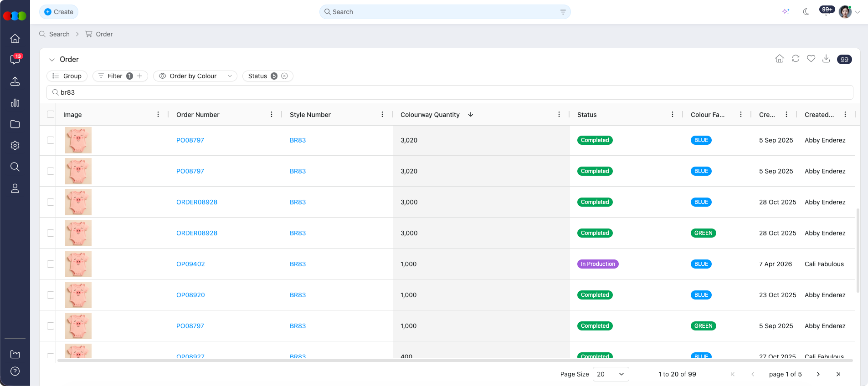Refresh the Order list
The height and width of the screenshot is (386, 868).
796,59
